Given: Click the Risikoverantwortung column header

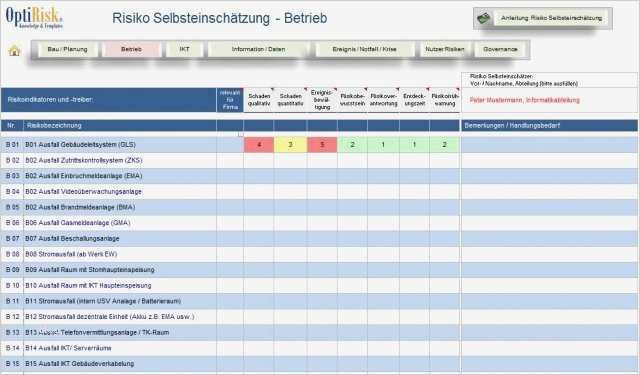Looking at the screenshot, I should [383, 100].
